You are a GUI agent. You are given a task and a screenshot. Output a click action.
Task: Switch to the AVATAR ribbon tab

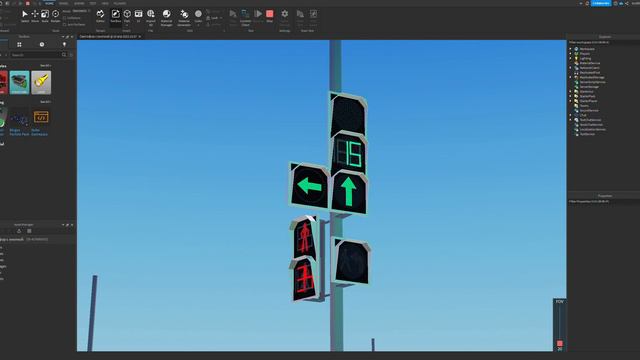(x=79, y=3)
